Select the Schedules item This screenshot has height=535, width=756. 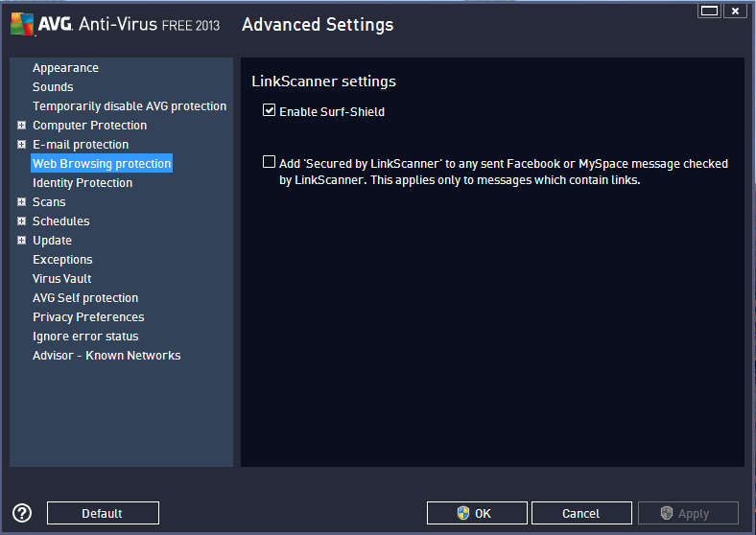61,221
